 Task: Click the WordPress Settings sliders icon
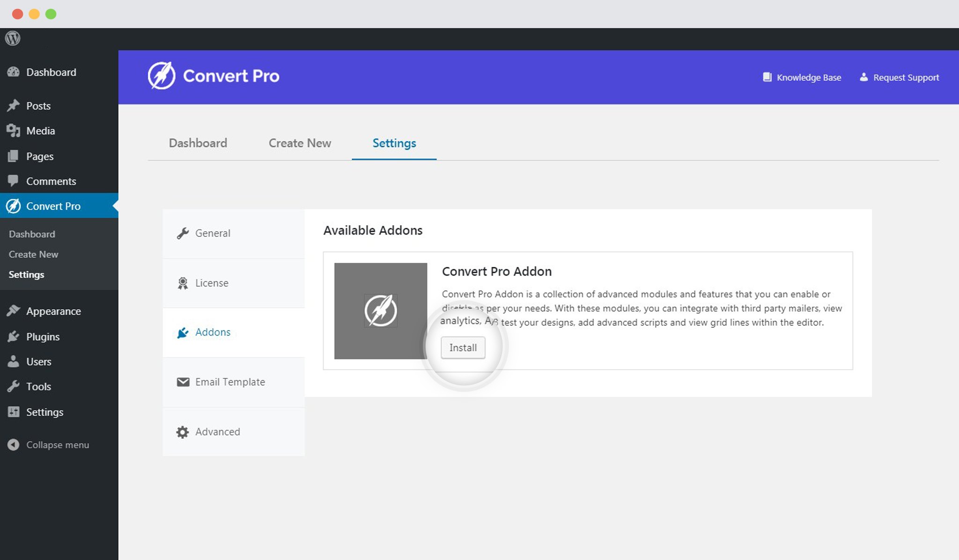[x=13, y=412]
